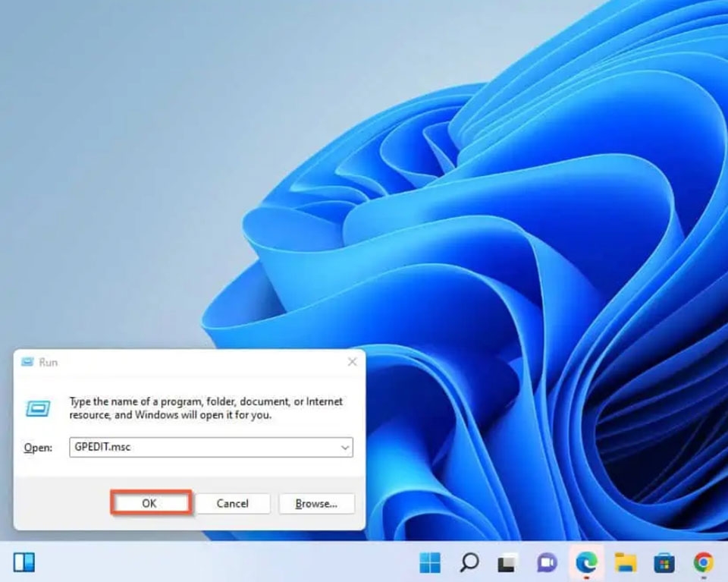Viewport: 728px width, 582px height.
Task: Open File Explorer from taskbar
Action: pyautogui.click(x=626, y=563)
